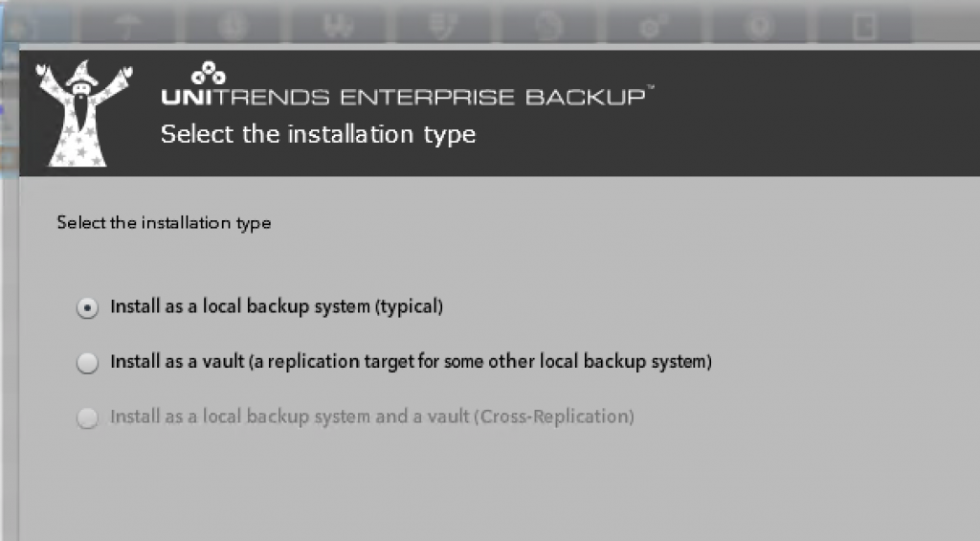
Task: Open the blurred clock toolbar icon
Action: (234, 27)
